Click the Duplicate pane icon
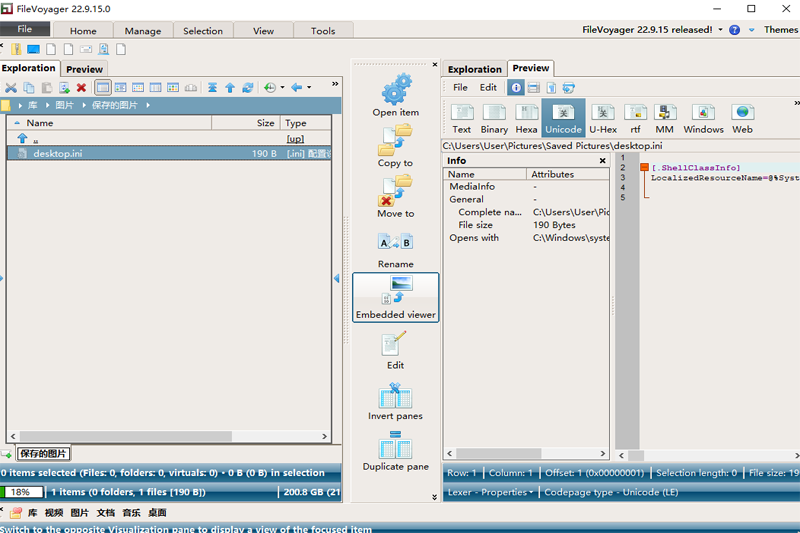Screen dimensions: 800x533 click(x=396, y=445)
